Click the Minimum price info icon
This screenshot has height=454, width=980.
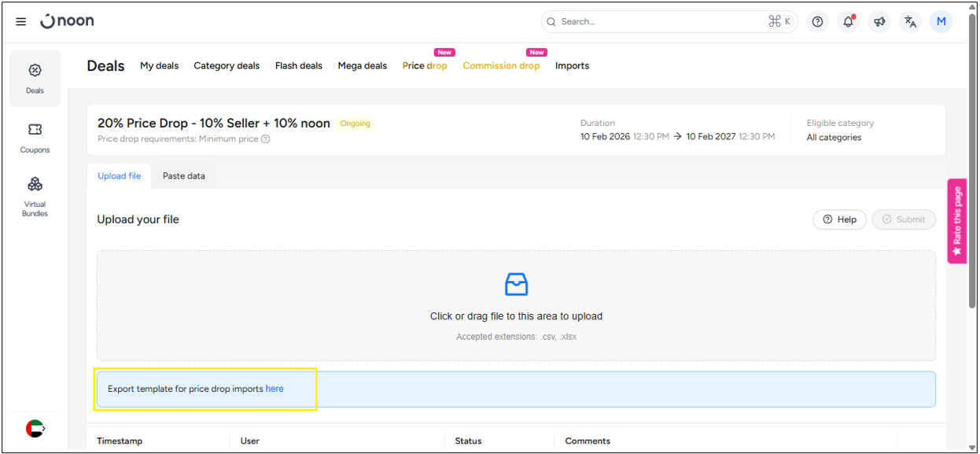click(x=266, y=139)
